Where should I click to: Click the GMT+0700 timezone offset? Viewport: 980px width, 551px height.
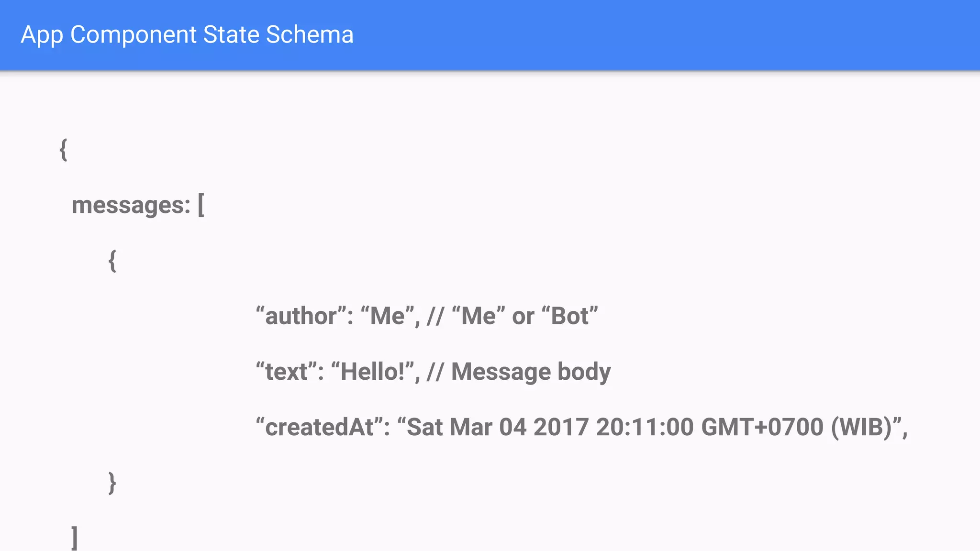(x=762, y=427)
